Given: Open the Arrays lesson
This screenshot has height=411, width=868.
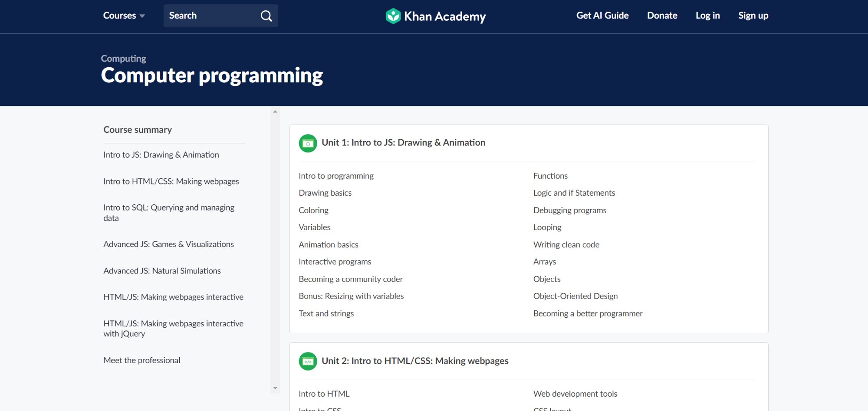Looking at the screenshot, I should click(x=545, y=262).
